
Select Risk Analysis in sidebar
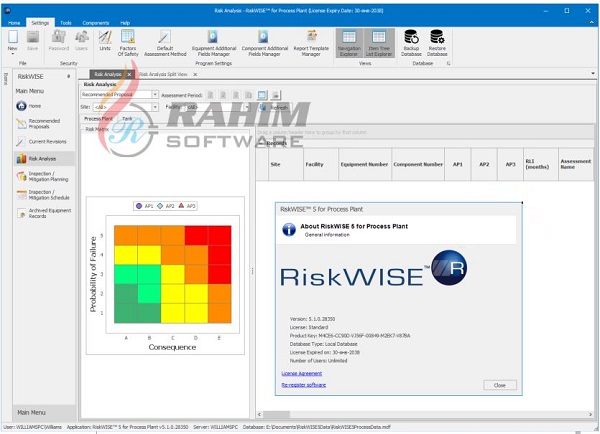pyautogui.click(x=44, y=158)
